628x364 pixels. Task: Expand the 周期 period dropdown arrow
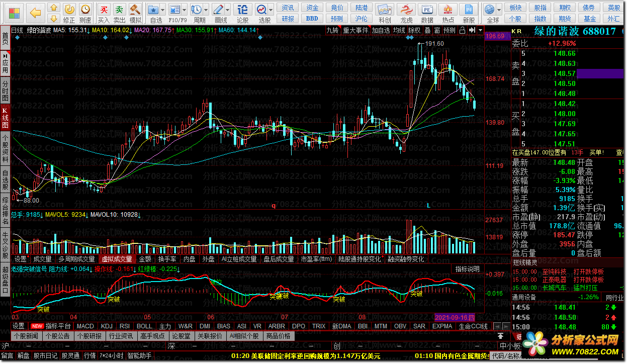[206, 10]
